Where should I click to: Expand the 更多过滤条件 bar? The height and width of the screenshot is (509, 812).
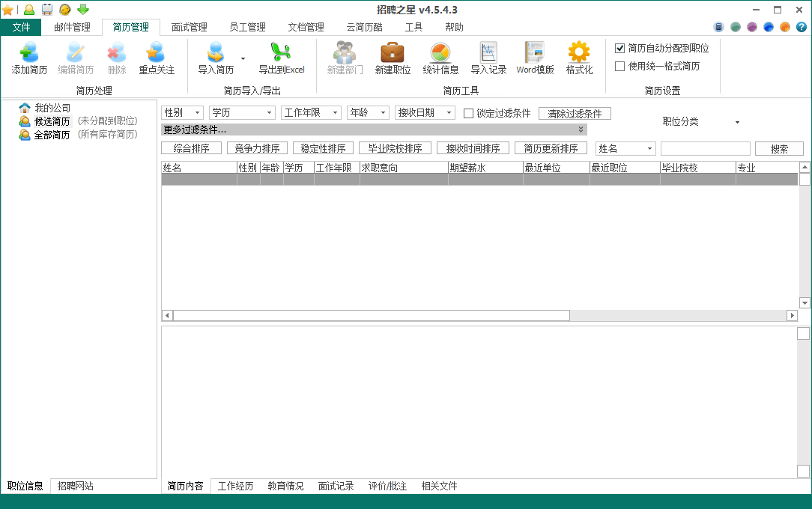click(373, 129)
